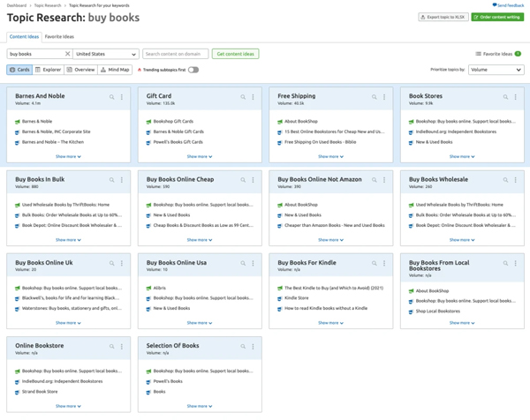Expand Show more on Barnes And Noble card
This screenshot has width=530, height=420.
click(x=68, y=156)
